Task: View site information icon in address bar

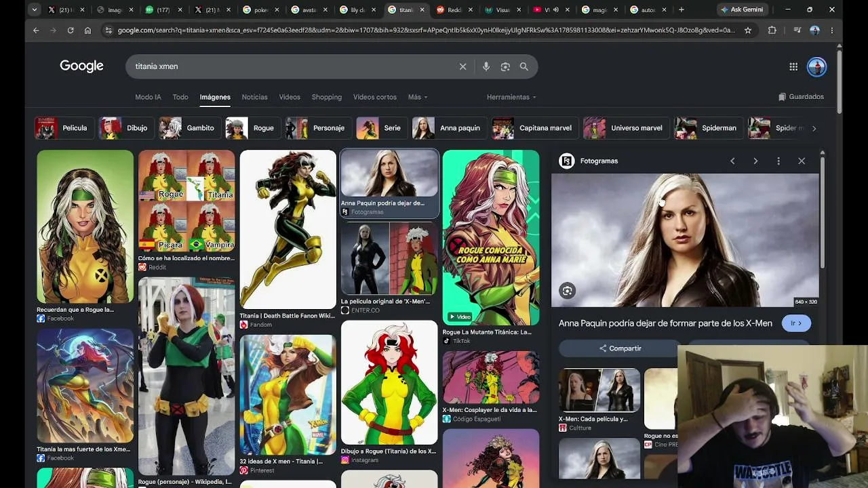Action: (x=108, y=30)
